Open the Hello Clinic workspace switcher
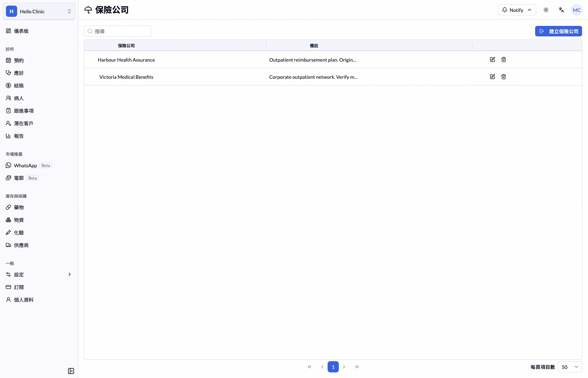The height and width of the screenshot is (378, 588). pyautogui.click(x=39, y=11)
